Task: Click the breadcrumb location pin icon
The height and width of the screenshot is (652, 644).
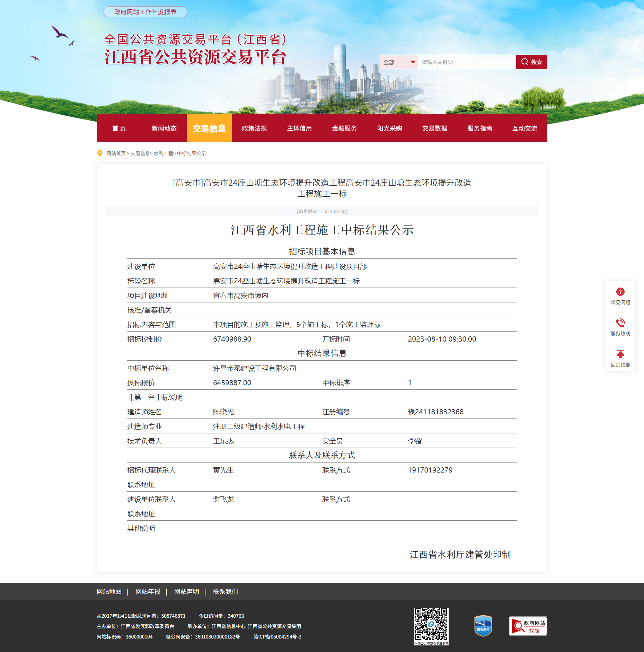Action: [100, 153]
